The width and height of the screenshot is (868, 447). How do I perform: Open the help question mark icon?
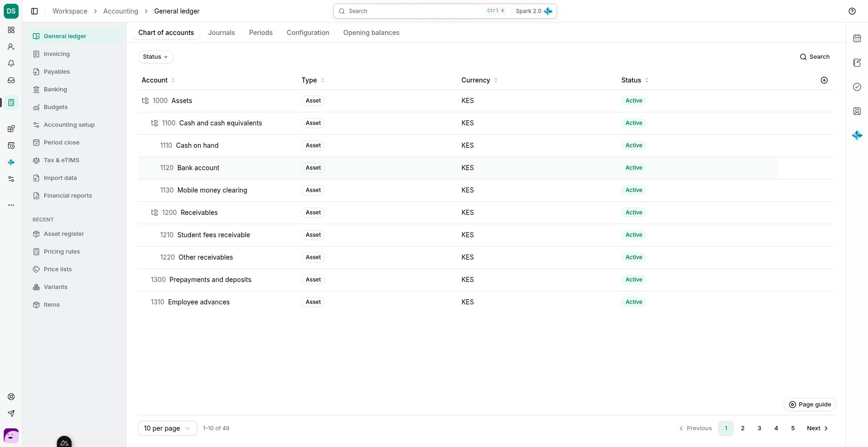pos(852,11)
